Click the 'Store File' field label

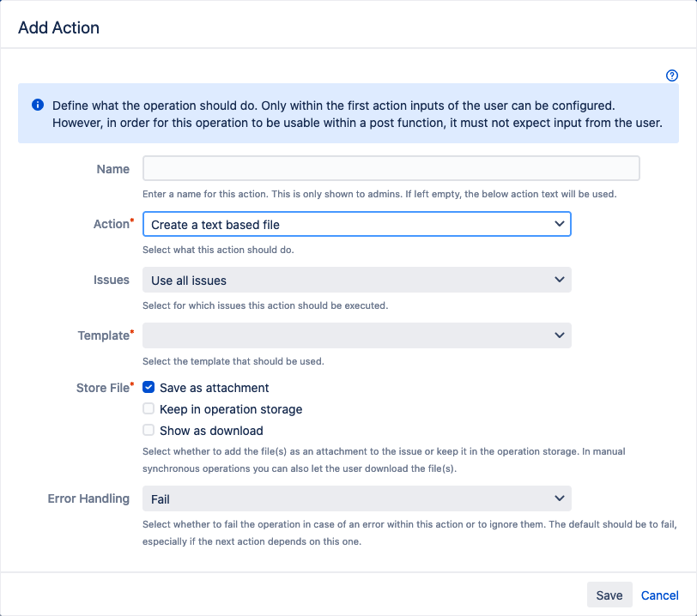click(x=102, y=388)
